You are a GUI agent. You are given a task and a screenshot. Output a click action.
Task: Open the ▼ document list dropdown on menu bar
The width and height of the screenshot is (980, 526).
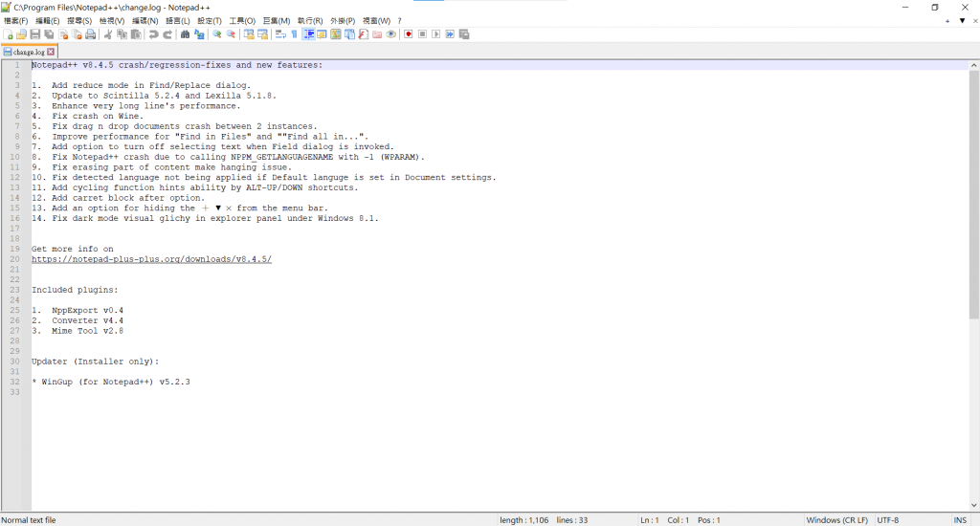coord(963,21)
